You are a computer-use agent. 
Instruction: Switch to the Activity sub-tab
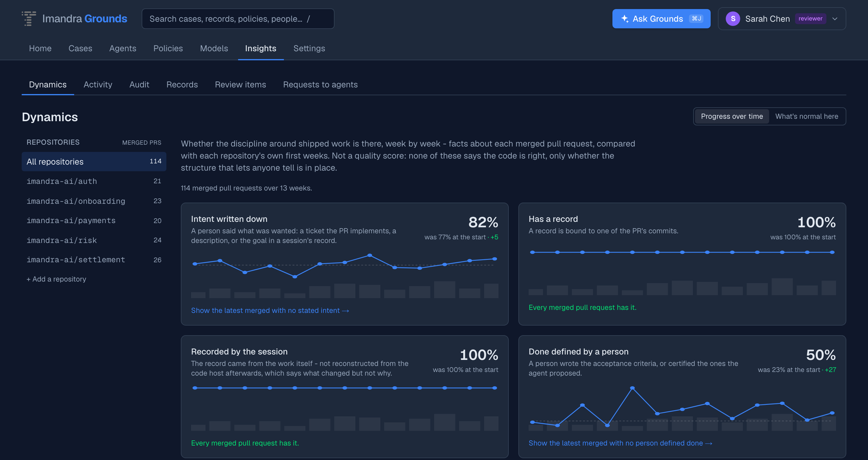[x=98, y=85]
